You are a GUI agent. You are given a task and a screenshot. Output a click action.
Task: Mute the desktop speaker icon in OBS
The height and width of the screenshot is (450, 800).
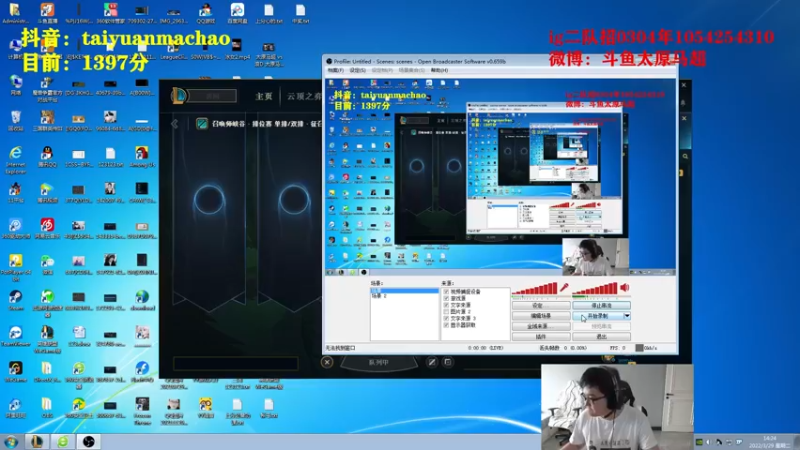[624, 288]
